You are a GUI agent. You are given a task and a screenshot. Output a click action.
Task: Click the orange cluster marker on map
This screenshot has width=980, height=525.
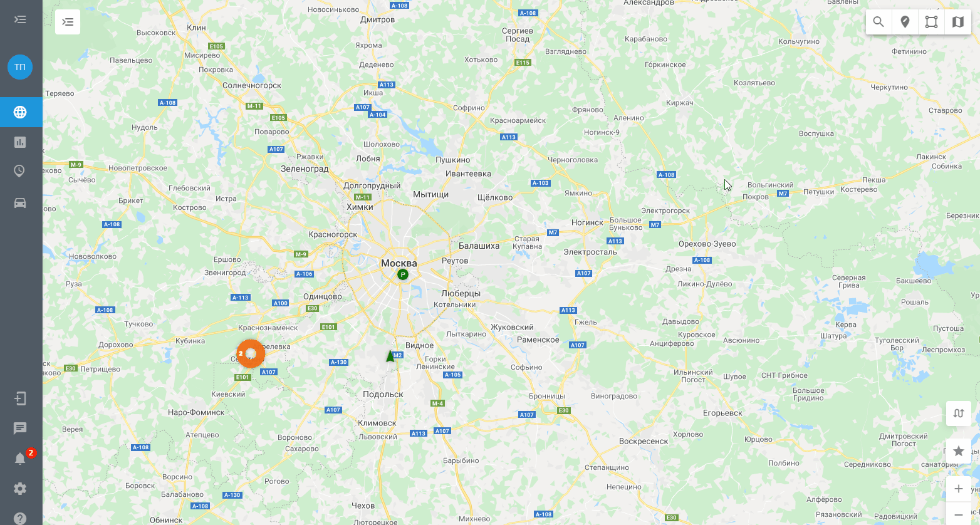[251, 353]
